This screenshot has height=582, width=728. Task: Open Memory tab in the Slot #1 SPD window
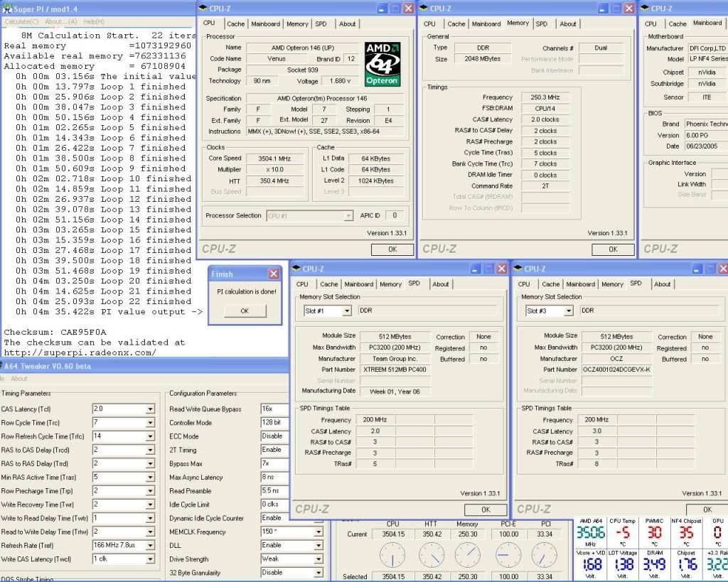pos(390,284)
